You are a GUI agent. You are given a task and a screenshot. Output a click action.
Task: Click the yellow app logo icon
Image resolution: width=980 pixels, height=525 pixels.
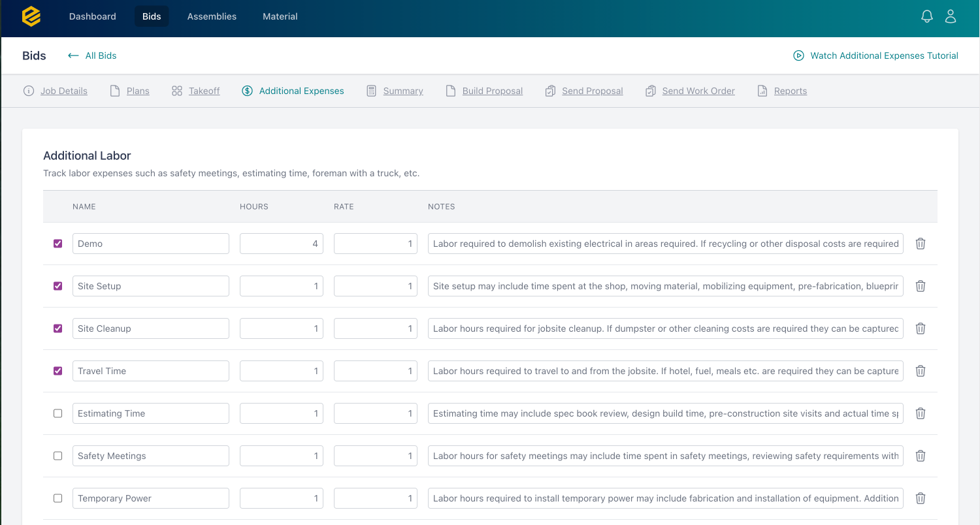(31, 16)
